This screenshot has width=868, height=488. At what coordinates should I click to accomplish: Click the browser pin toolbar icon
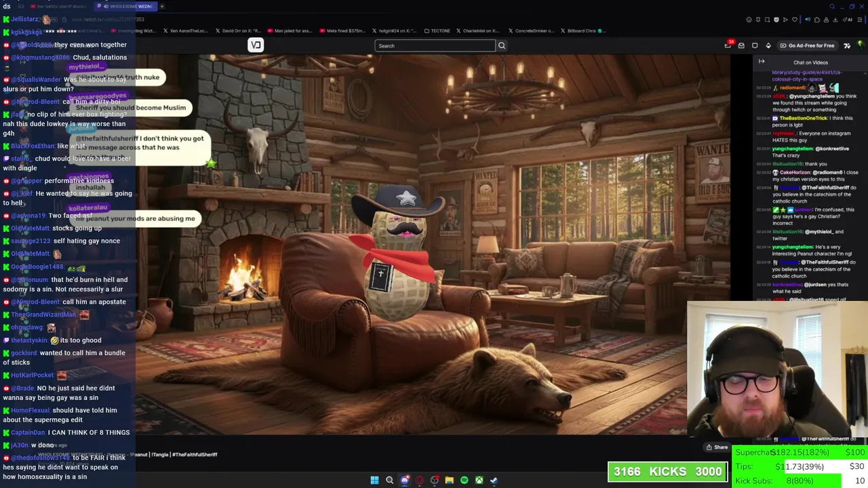coord(758,20)
